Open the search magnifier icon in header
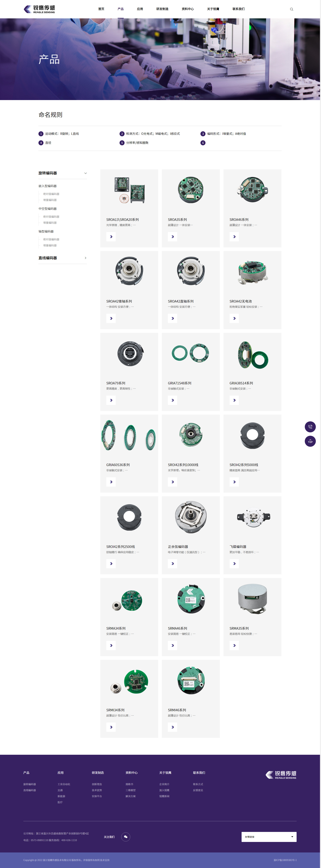 click(x=292, y=9)
